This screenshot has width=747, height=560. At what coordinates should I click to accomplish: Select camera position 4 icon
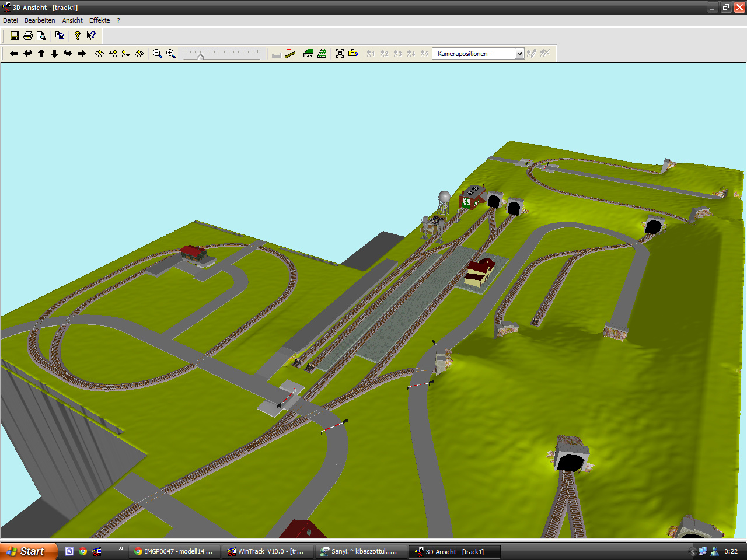[411, 53]
